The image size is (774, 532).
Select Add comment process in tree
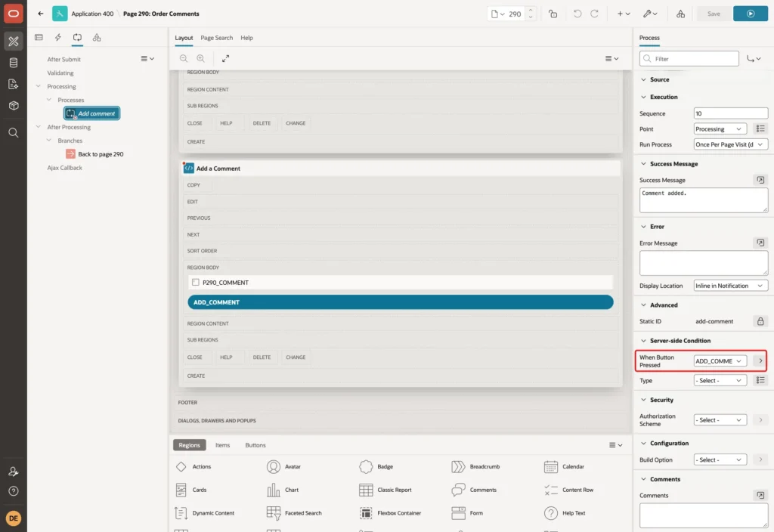(x=91, y=113)
